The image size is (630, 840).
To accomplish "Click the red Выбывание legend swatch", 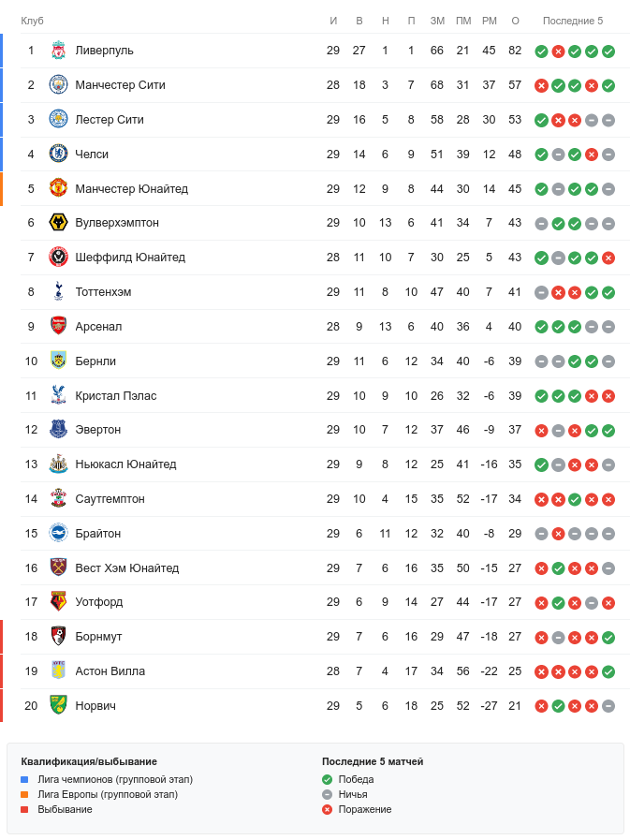I will coord(25,809).
